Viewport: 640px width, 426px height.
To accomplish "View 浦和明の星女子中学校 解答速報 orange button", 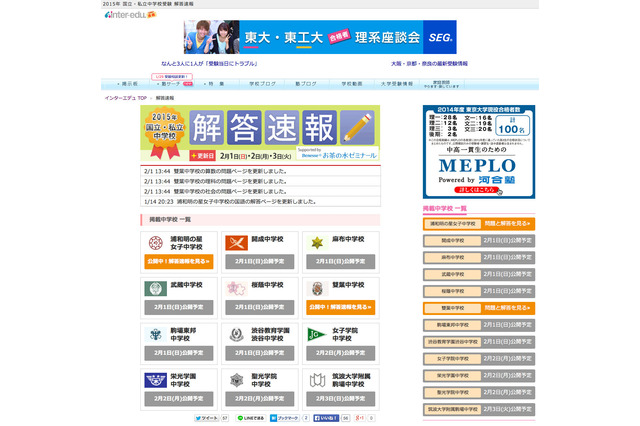I will [179, 261].
